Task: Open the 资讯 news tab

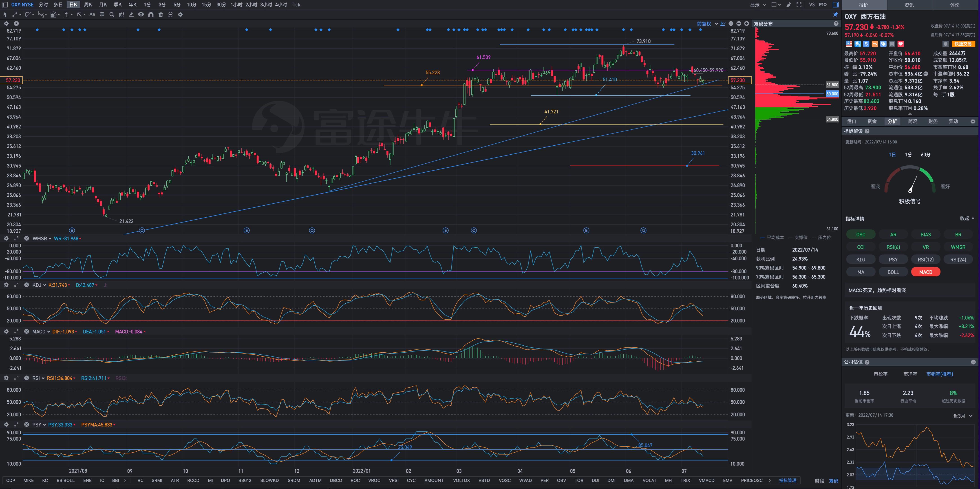Action: (909, 5)
